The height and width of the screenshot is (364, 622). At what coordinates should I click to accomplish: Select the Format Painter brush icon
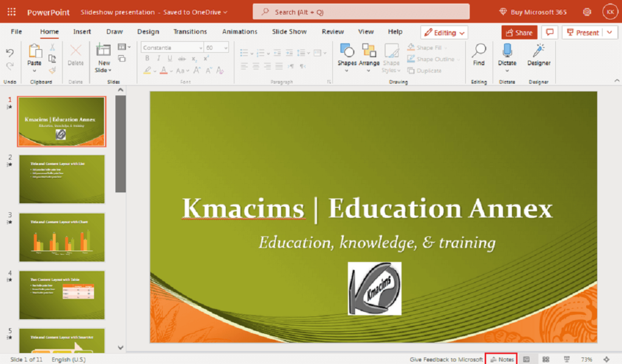point(52,70)
